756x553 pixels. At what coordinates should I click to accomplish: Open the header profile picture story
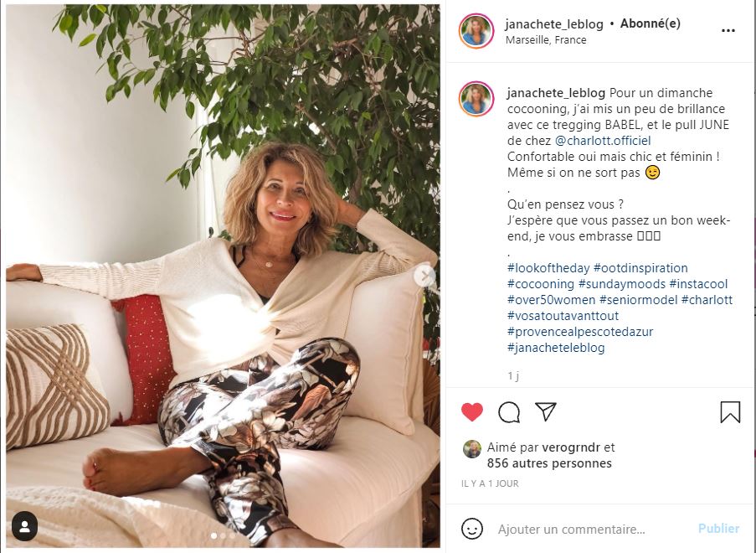tap(476, 31)
